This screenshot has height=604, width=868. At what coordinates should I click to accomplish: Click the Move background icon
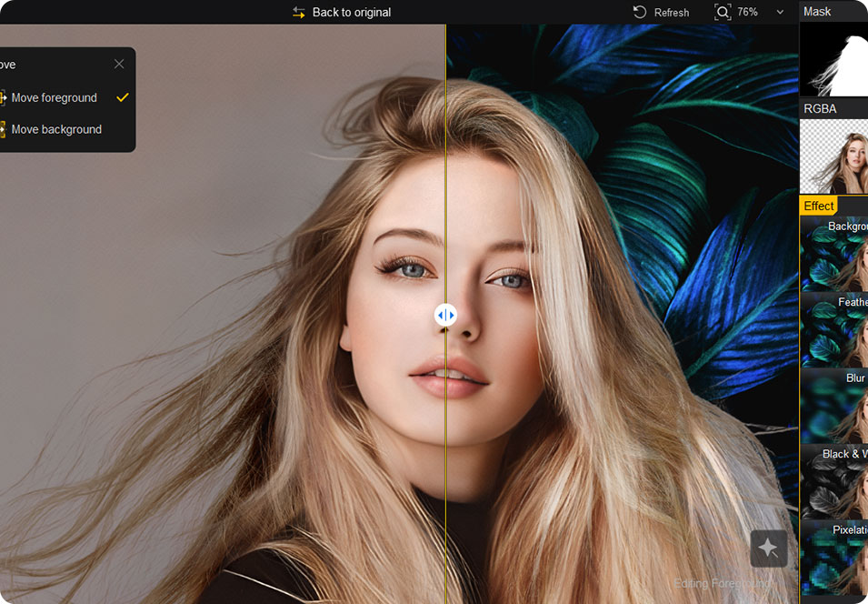[x=2, y=129]
